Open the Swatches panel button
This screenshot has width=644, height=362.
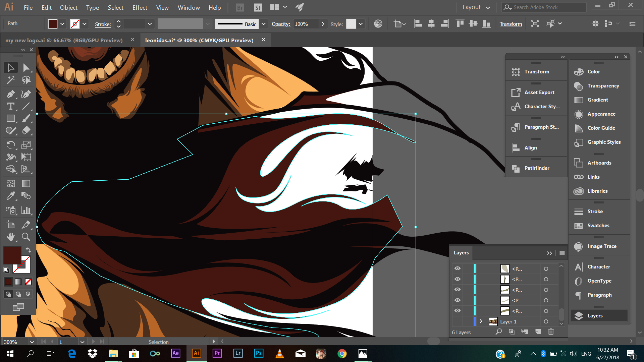click(598, 226)
